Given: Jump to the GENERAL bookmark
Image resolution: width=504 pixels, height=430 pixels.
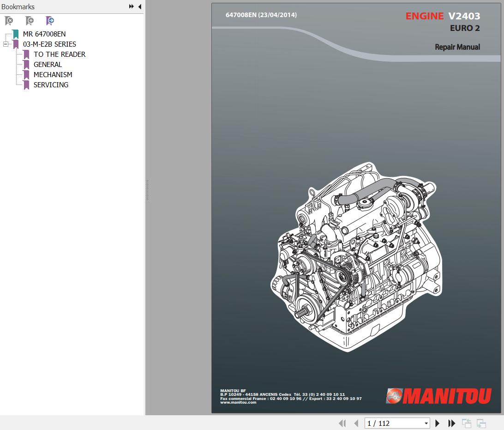Looking at the screenshot, I should 48,65.
